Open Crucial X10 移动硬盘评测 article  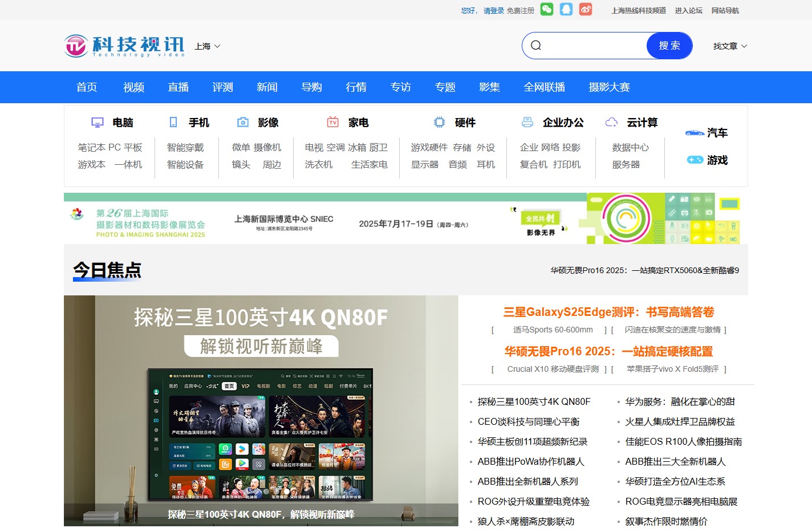click(x=553, y=369)
